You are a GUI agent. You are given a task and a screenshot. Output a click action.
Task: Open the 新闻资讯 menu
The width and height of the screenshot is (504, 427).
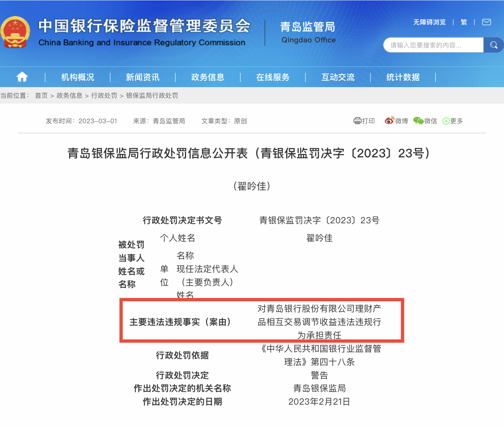(142, 77)
